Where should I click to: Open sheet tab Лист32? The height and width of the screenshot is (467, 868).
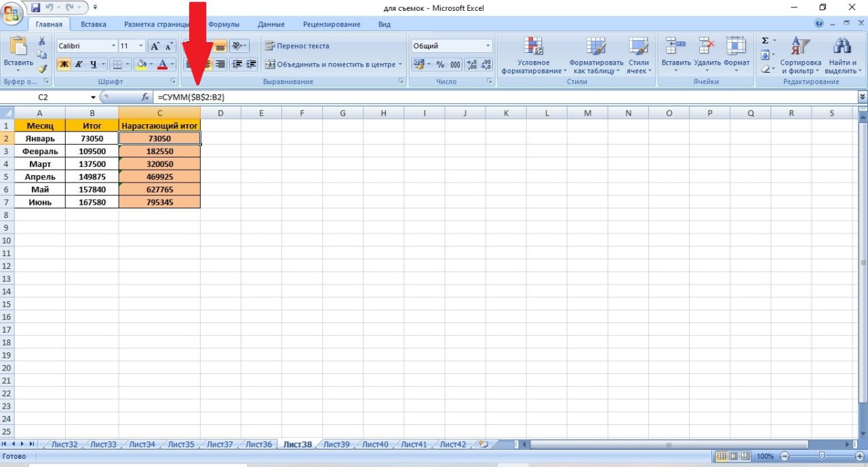(x=64, y=445)
